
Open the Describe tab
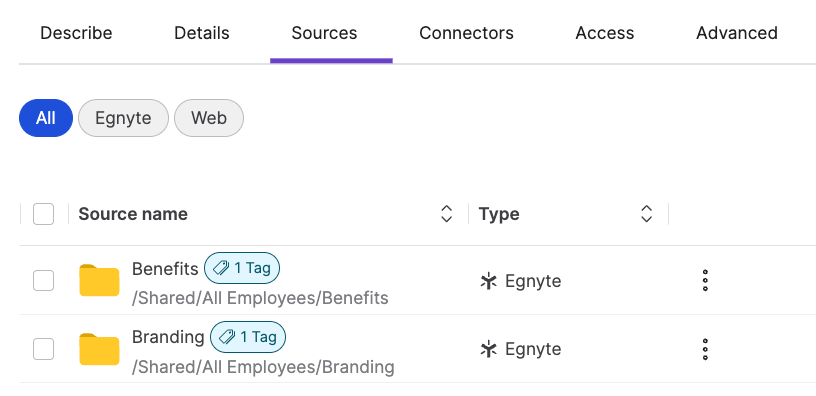pos(76,33)
